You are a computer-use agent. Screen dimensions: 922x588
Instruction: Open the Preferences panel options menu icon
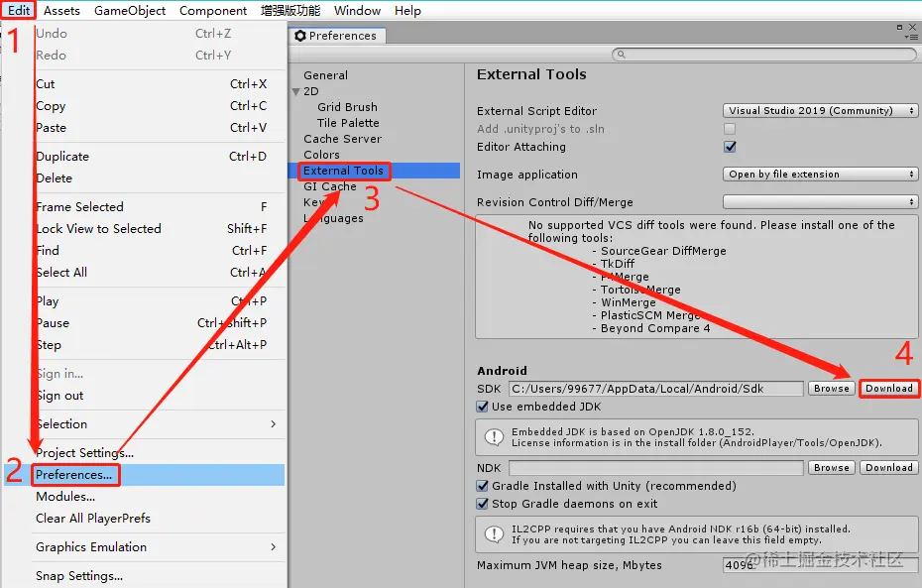[x=911, y=37]
